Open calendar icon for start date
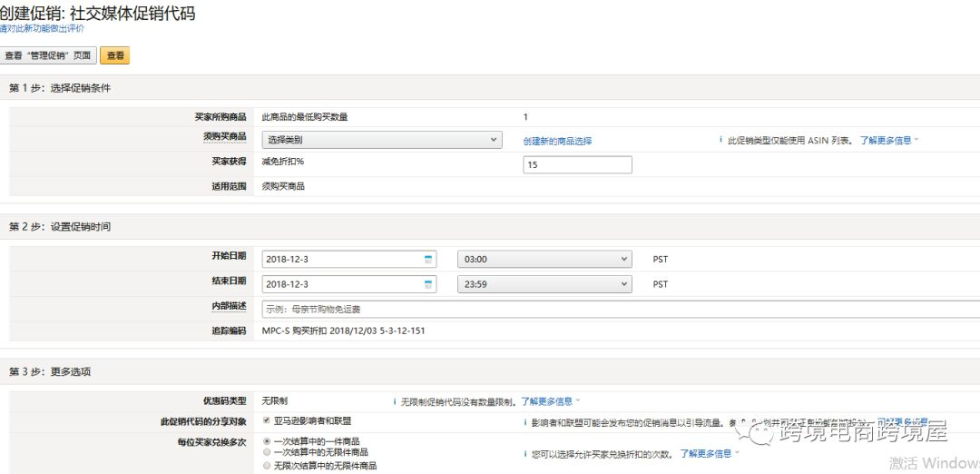 pyautogui.click(x=428, y=260)
